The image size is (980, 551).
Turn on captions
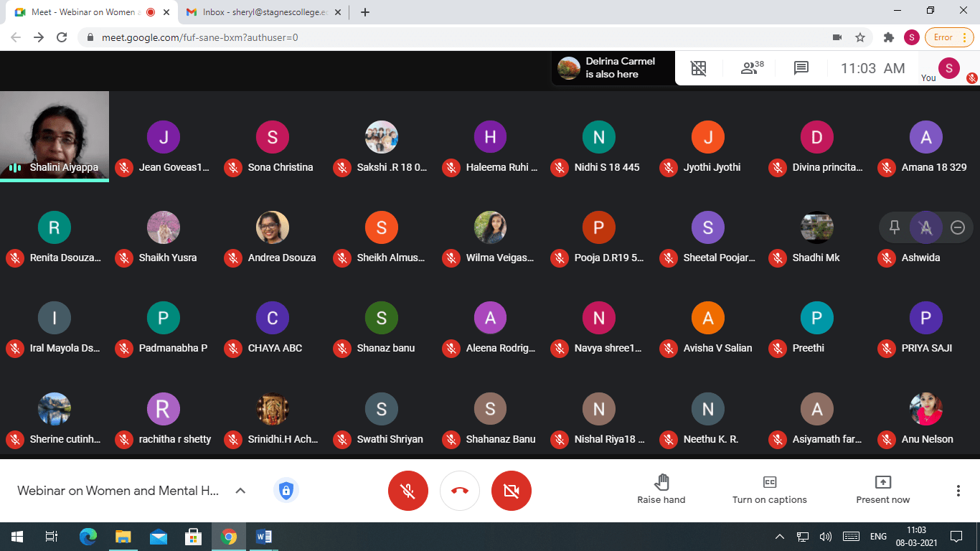769,489
